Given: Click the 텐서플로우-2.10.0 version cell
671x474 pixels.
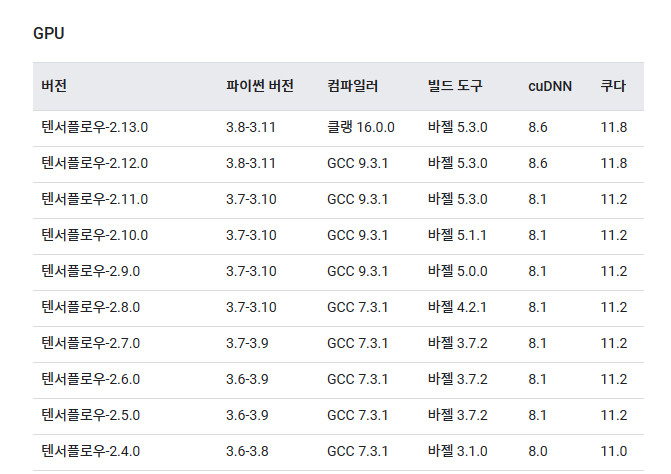Looking at the screenshot, I should [x=95, y=235].
